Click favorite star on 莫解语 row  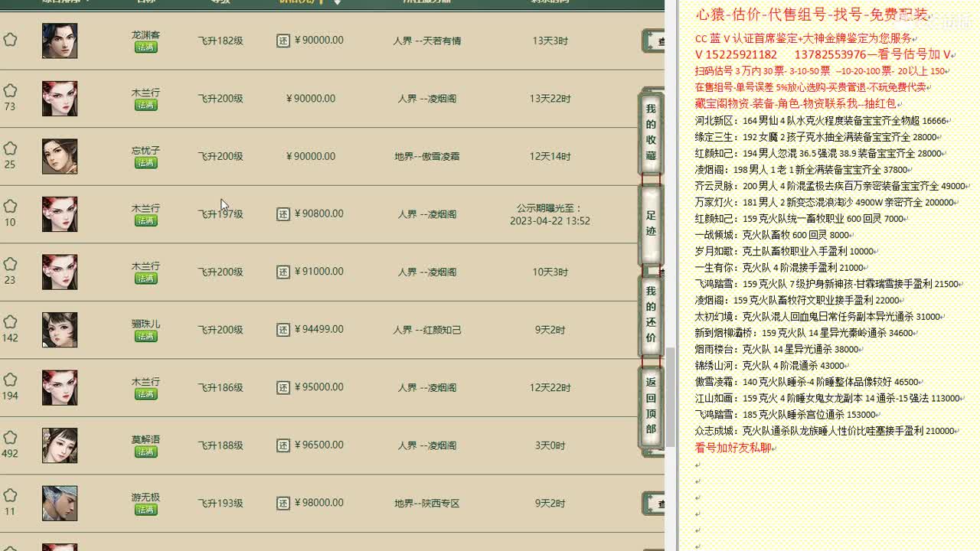10,438
